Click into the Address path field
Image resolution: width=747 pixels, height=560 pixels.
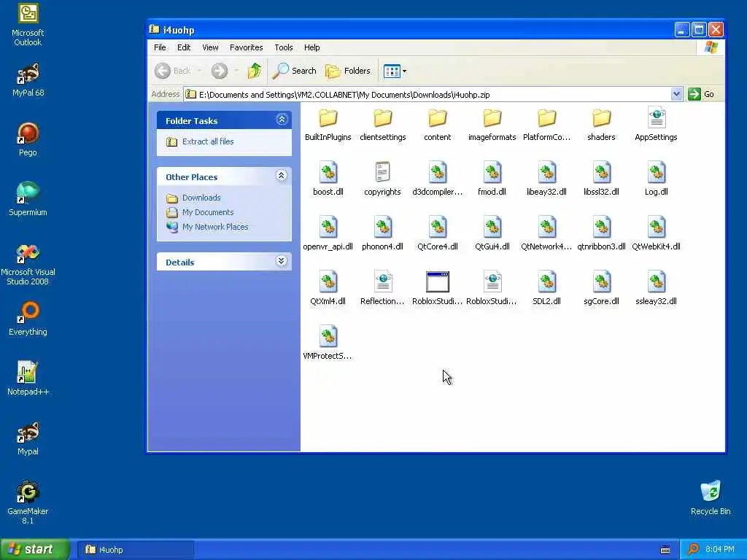[x=433, y=94]
